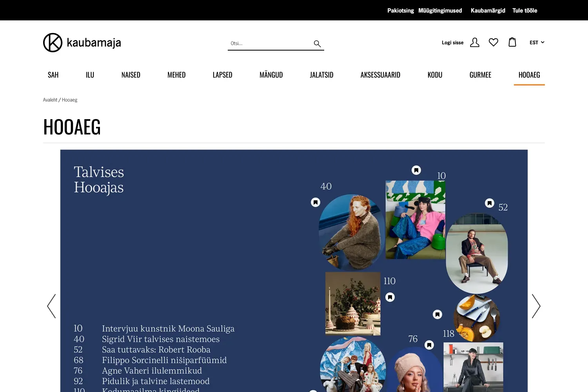
Task: Open the GURMEE menu category
Action: point(480,75)
